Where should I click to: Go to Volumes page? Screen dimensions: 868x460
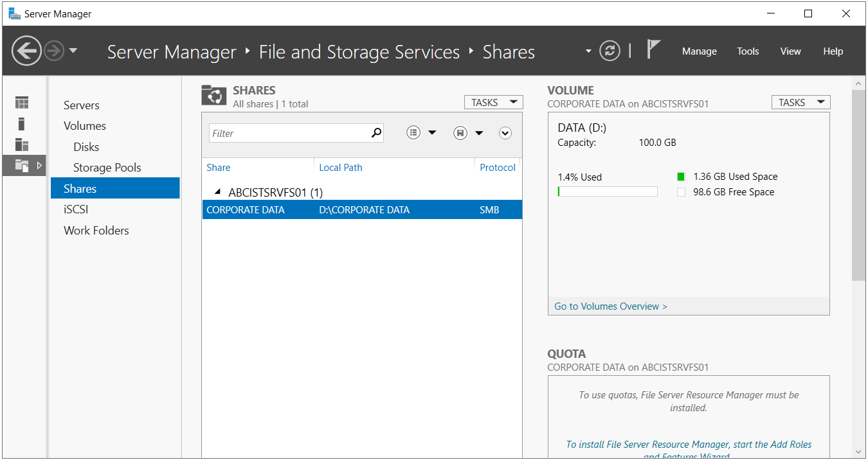click(x=85, y=126)
